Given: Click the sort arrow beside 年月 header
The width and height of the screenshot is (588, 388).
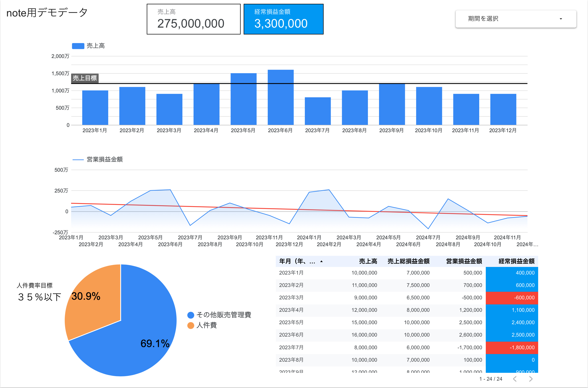Looking at the screenshot, I should tap(321, 261).
